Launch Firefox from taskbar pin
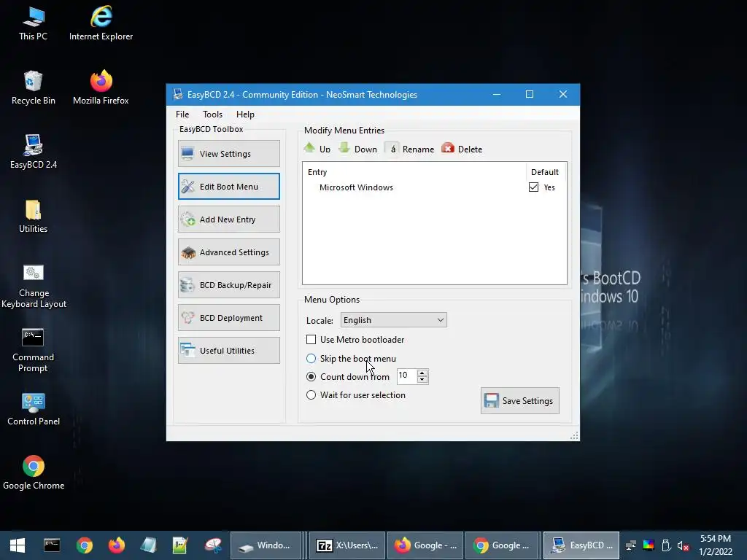747x560 pixels. coord(116,545)
